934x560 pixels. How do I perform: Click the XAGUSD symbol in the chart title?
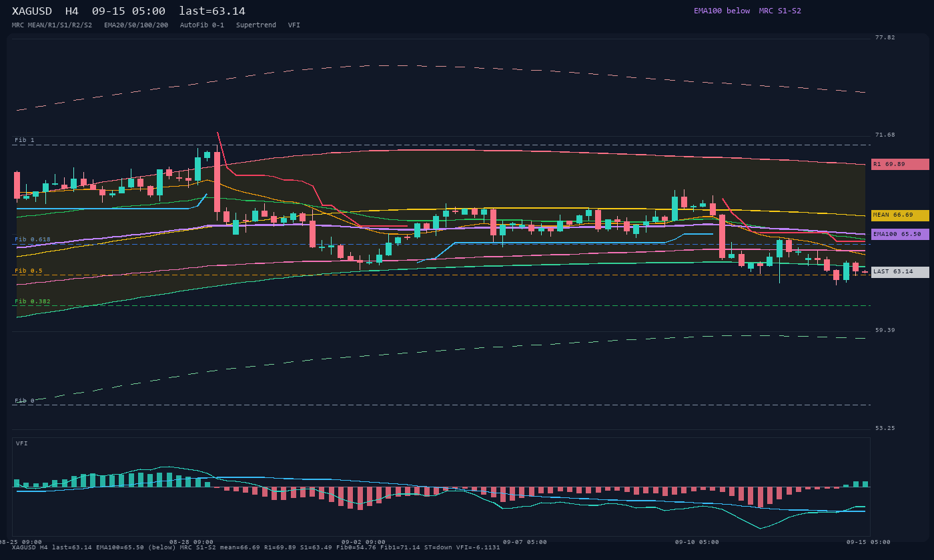[32, 11]
